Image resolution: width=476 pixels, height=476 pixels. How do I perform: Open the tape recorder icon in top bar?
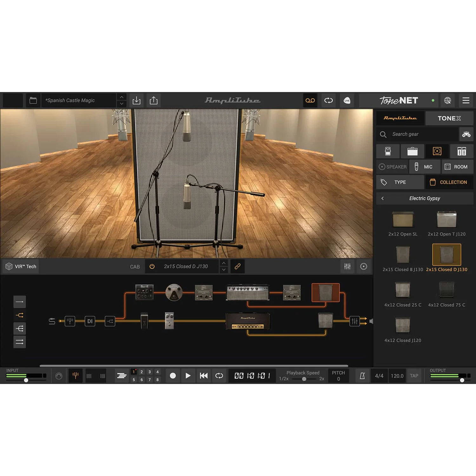pyautogui.click(x=310, y=101)
